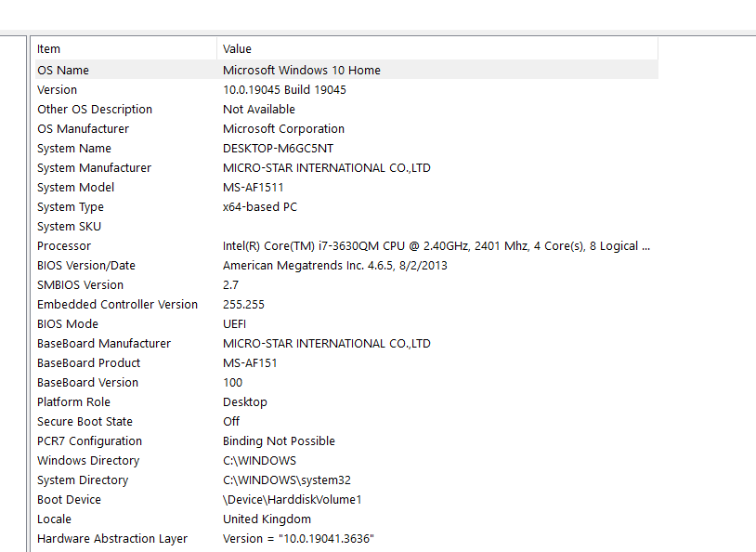Viewport: 756px width, 552px height.
Task: Select the BaseBoard Version row
Action: 346,383
